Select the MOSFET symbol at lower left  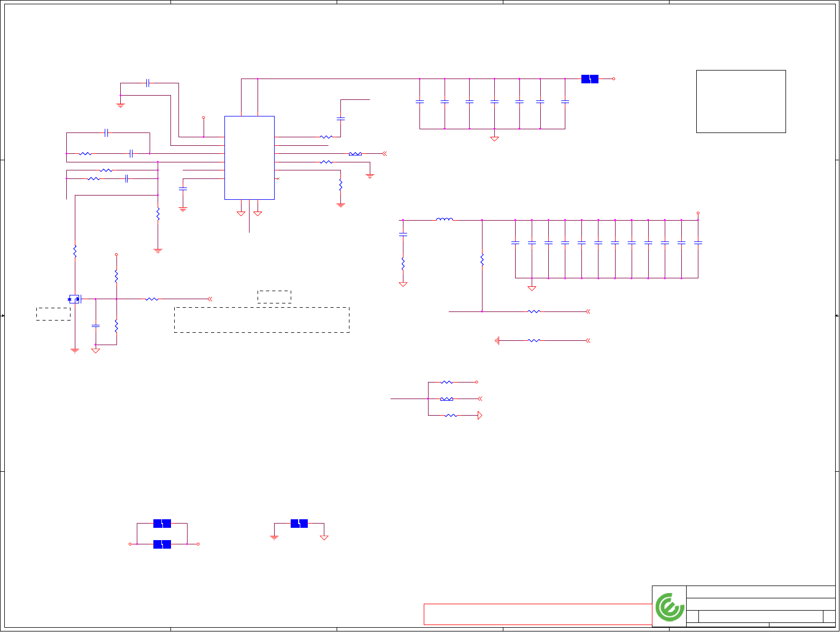point(75,299)
